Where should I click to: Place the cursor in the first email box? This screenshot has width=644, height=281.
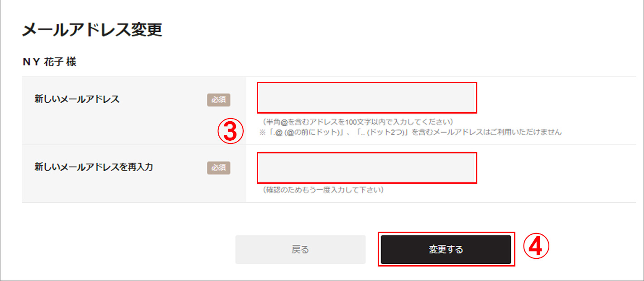point(367,98)
